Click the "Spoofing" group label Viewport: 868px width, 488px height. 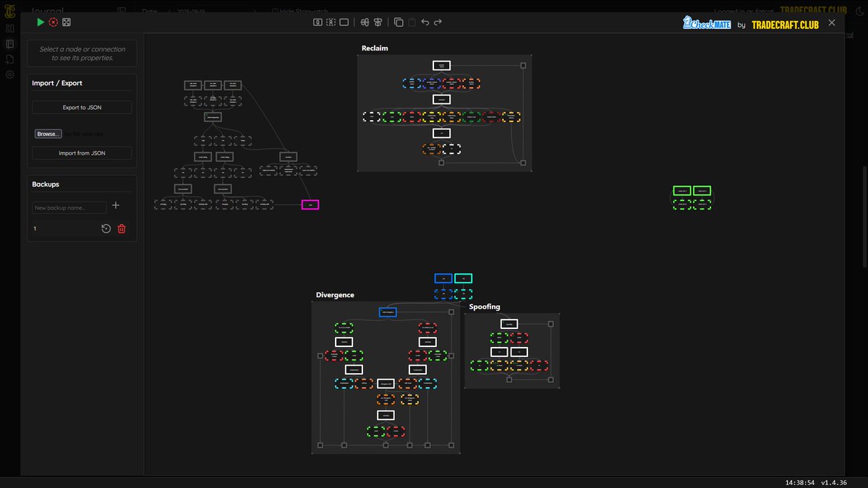(484, 307)
